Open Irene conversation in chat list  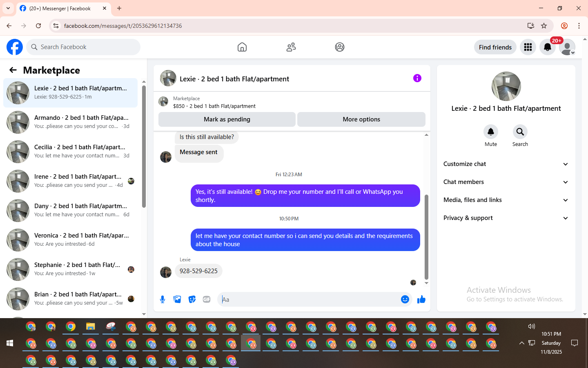[x=71, y=181]
